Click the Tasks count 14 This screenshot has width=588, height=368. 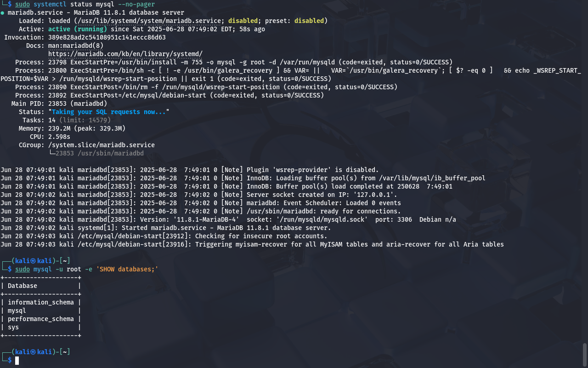52,120
